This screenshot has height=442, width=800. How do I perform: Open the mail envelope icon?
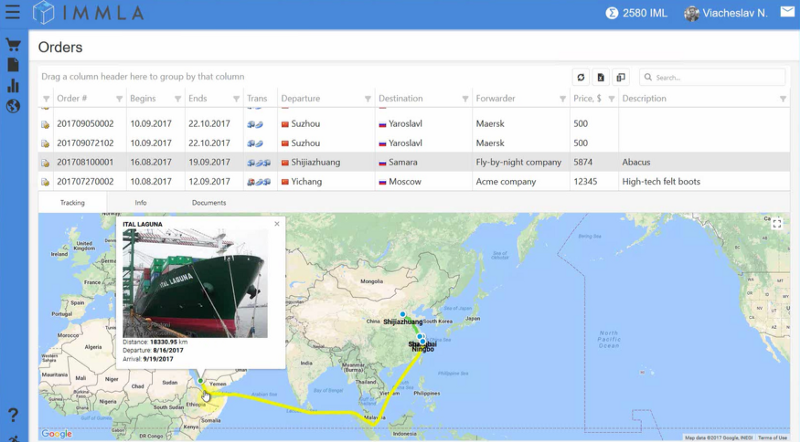(x=787, y=12)
